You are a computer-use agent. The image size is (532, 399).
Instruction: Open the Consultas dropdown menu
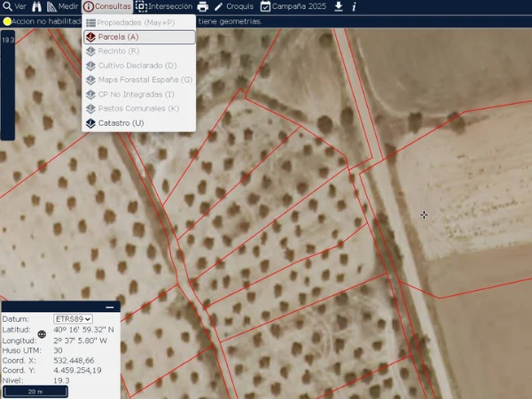pyautogui.click(x=107, y=6)
